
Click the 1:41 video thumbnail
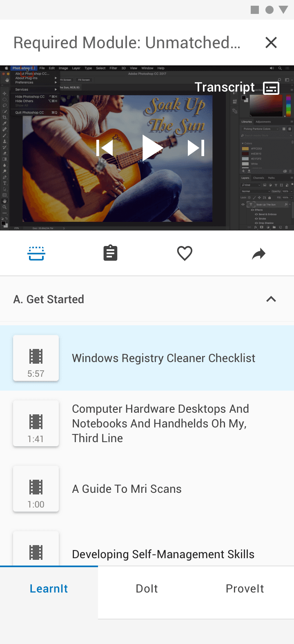coord(36,423)
